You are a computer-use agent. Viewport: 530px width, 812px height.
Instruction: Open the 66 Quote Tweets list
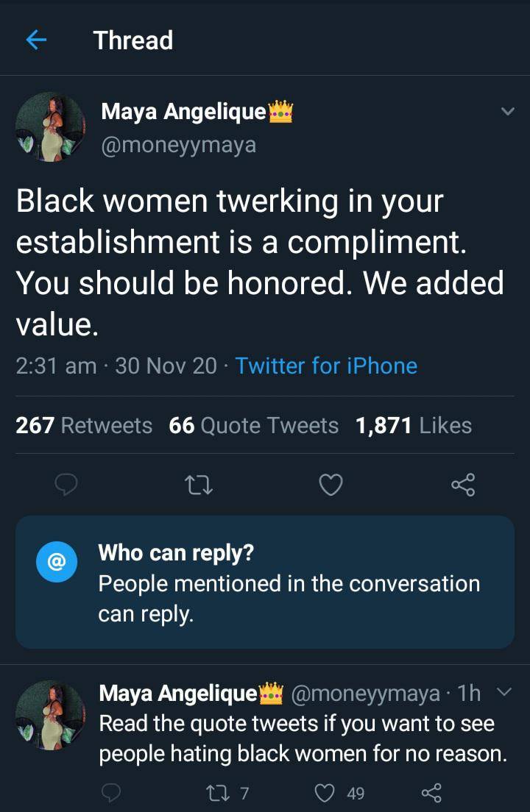(254, 425)
